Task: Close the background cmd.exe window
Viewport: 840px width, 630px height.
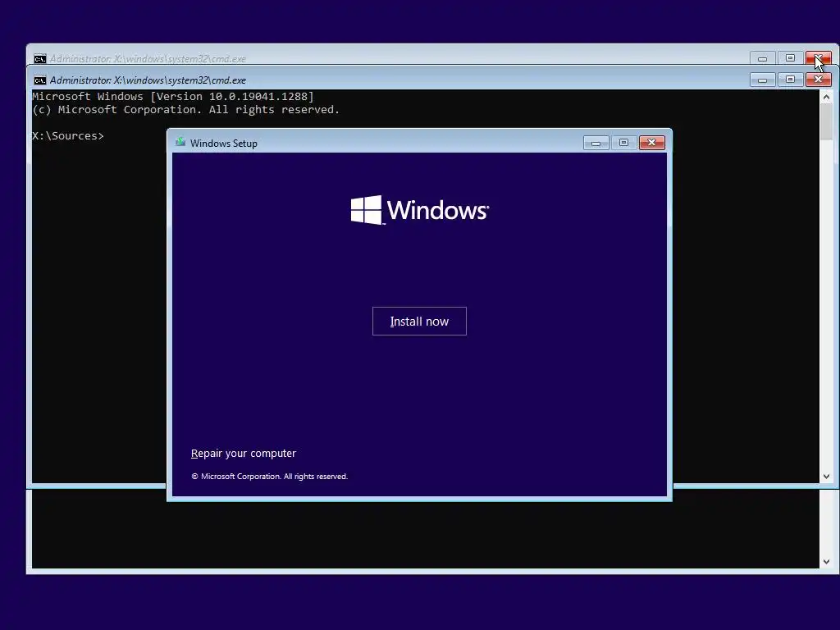Action: pos(818,58)
